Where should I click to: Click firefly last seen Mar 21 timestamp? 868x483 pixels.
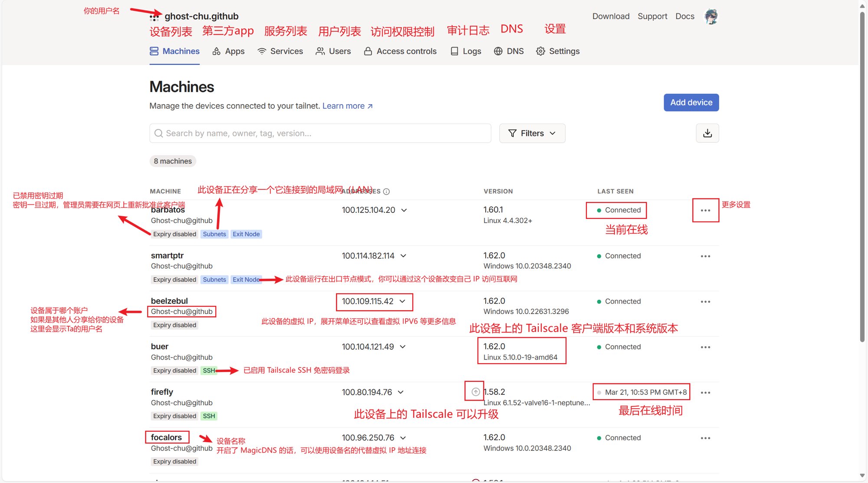646,392
